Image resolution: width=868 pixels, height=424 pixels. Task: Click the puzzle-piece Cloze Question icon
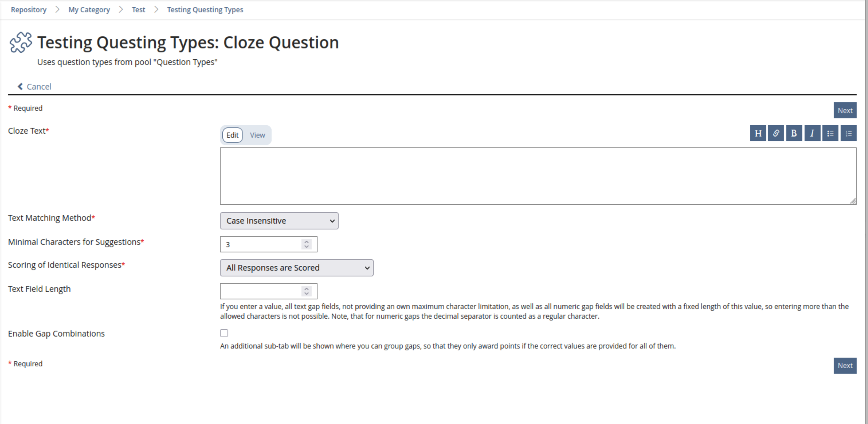click(x=21, y=42)
